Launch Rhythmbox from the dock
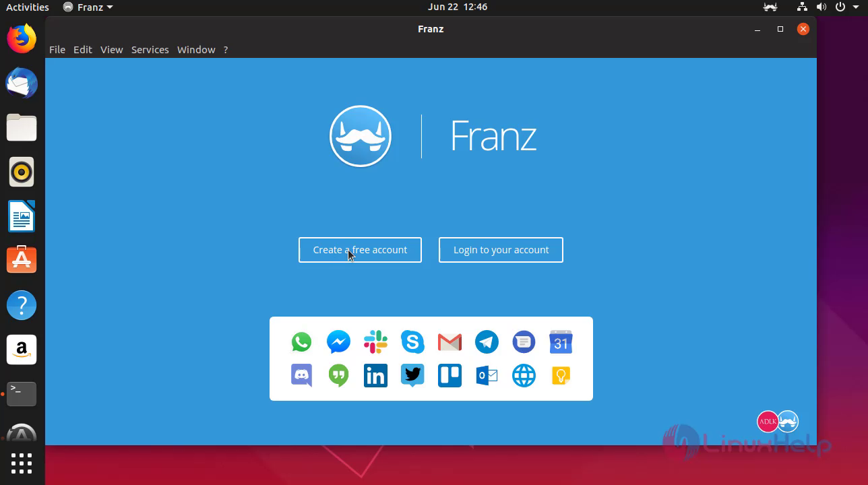 point(22,172)
